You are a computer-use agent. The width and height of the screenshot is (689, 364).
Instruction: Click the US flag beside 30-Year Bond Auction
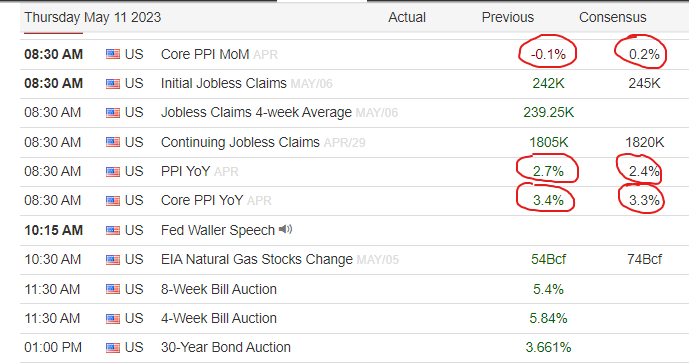[x=112, y=348]
